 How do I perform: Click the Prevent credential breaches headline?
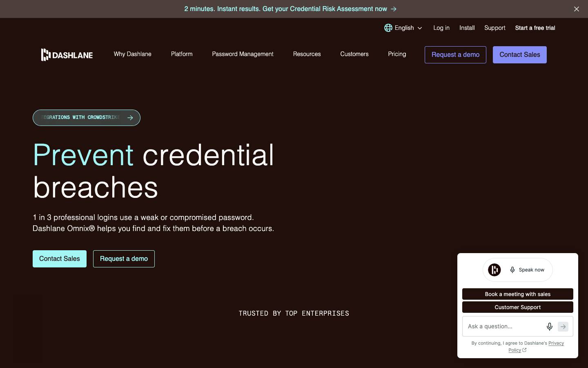(154, 171)
